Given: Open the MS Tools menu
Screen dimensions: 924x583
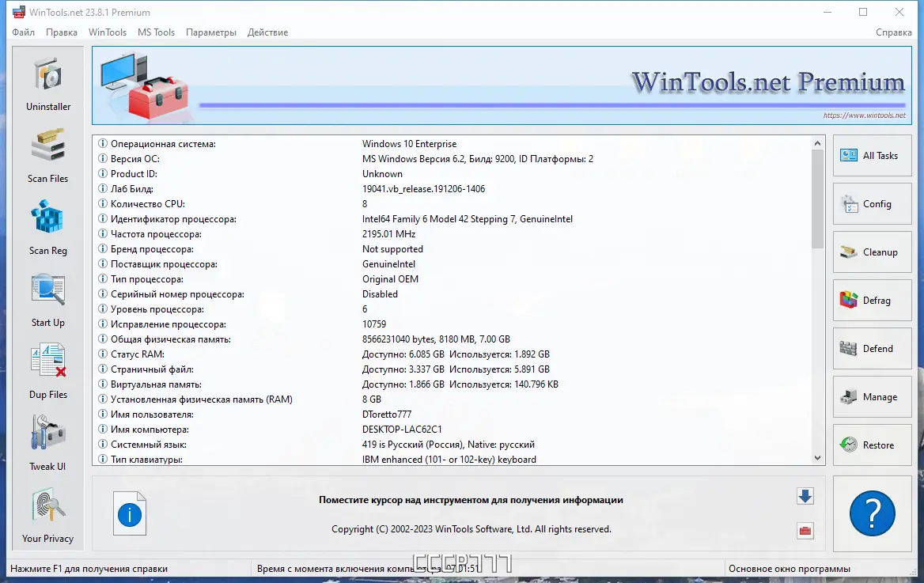Looking at the screenshot, I should pos(156,32).
